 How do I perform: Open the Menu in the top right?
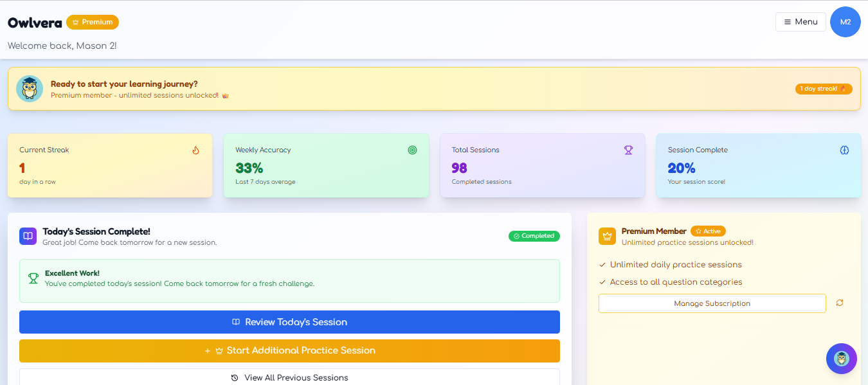800,21
